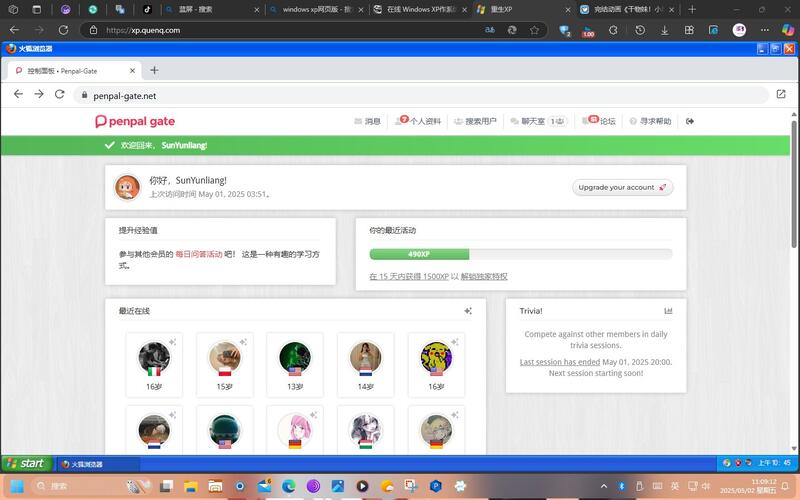Go to 搜索用户 search users page
Viewport: 800px width, 500px height.
(475, 121)
